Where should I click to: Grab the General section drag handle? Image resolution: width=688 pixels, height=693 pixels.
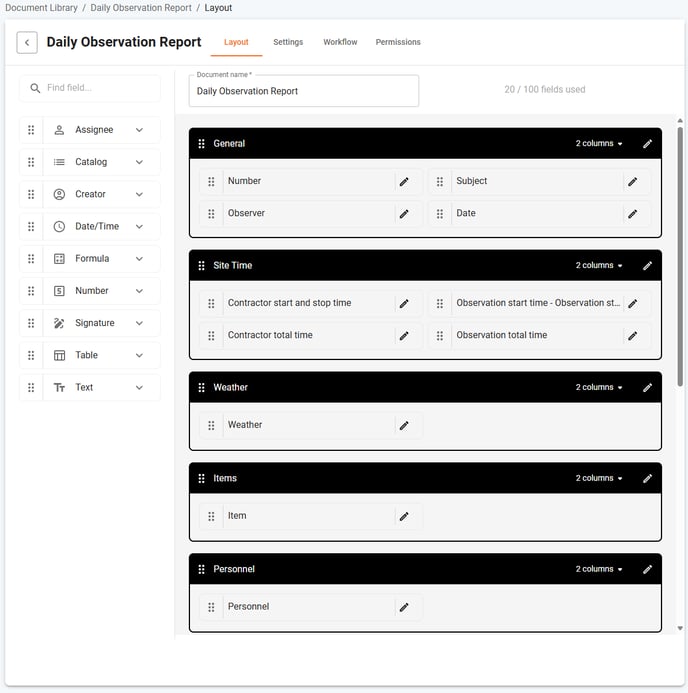(201, 144)
